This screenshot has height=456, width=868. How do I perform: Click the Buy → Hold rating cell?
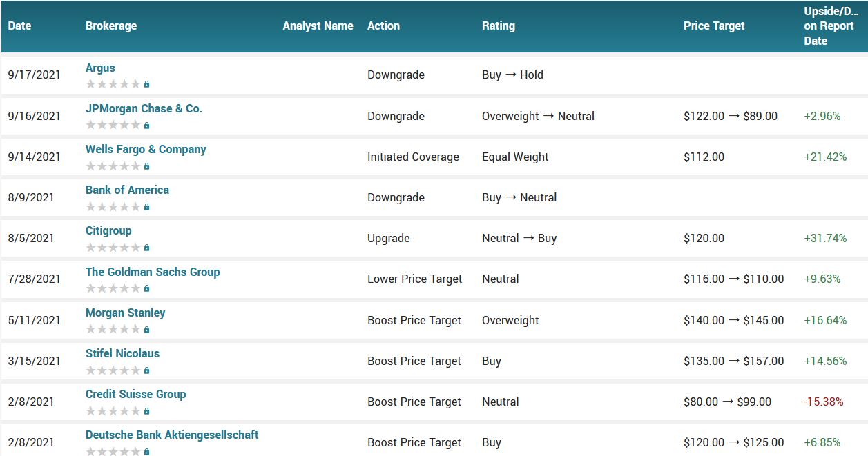[512, 75]
